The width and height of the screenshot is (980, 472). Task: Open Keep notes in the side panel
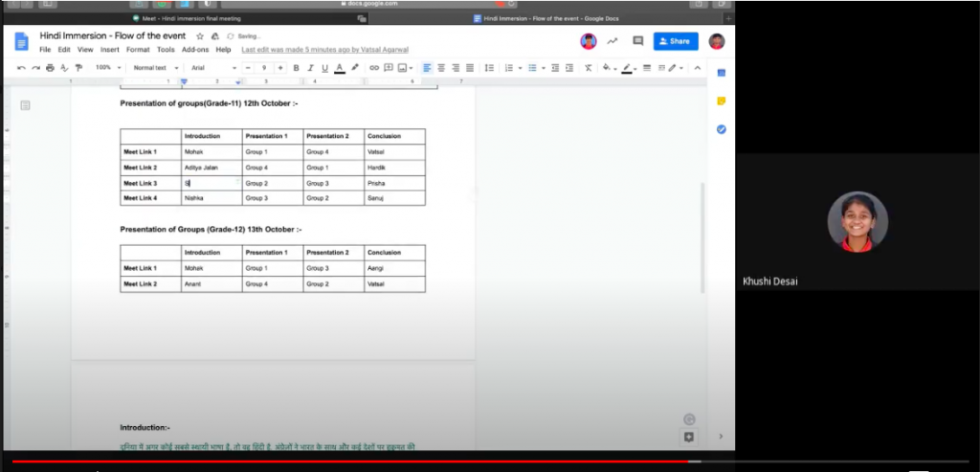click(722, 101)
